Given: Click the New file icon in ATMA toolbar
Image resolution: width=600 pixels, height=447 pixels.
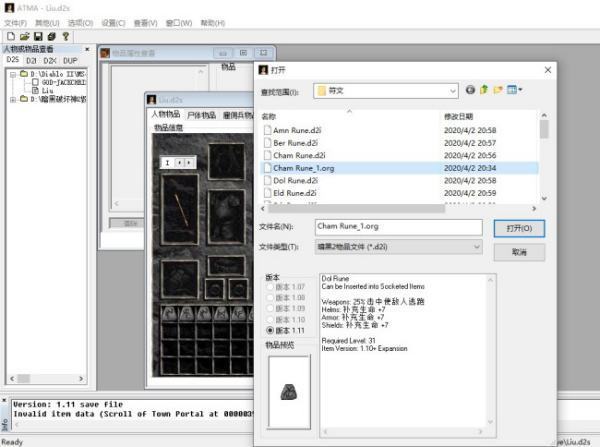Looking at the screenshot, I should tap(11, 36).
